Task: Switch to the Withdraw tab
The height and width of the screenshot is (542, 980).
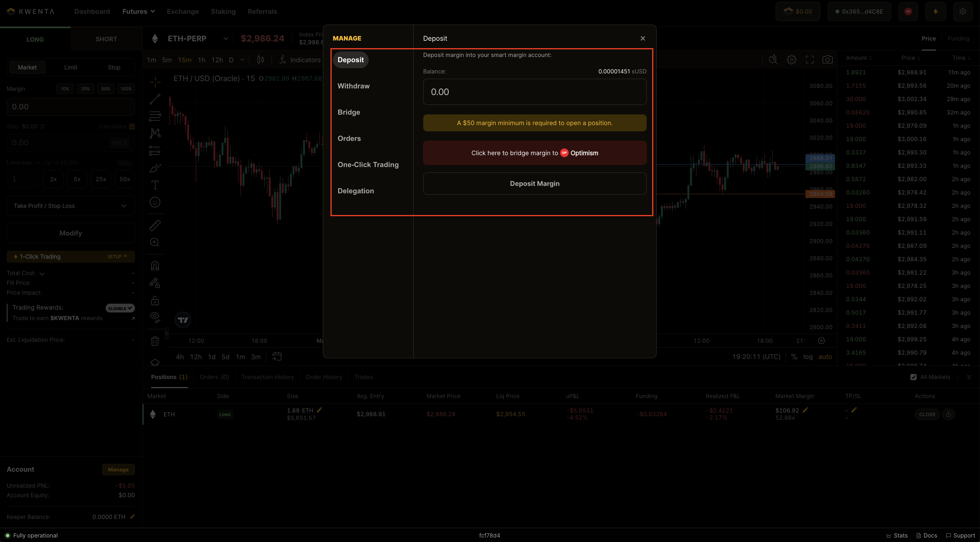Action: tap(353, 86)
